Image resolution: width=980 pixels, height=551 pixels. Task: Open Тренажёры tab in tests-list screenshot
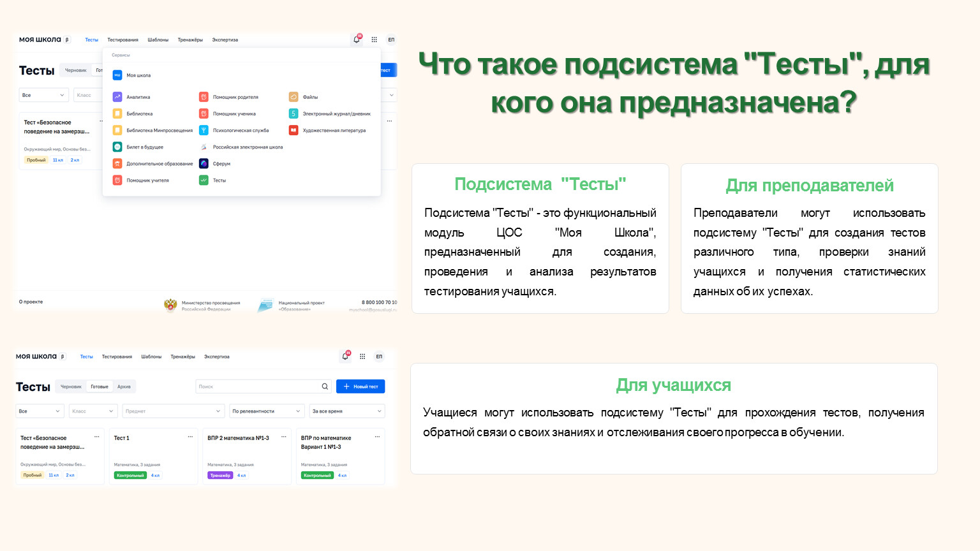pos(182,356)
